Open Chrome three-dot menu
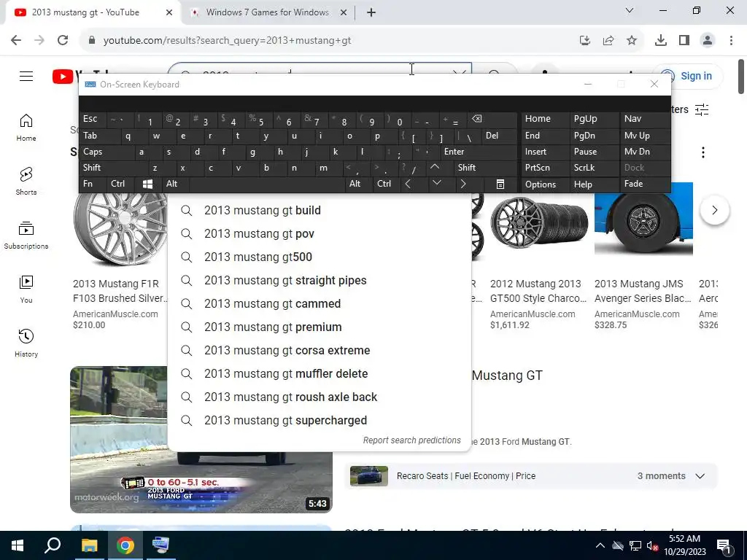 click(731, 41)
